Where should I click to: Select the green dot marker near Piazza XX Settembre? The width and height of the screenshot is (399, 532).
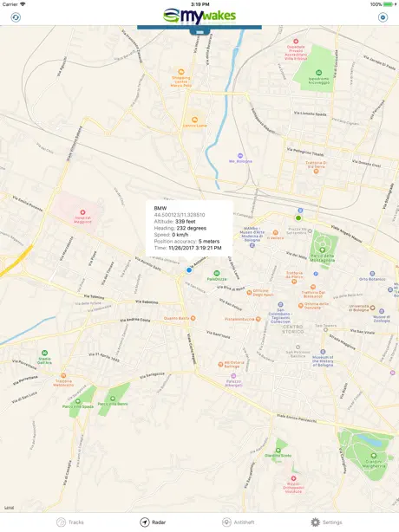pos(298,217)
